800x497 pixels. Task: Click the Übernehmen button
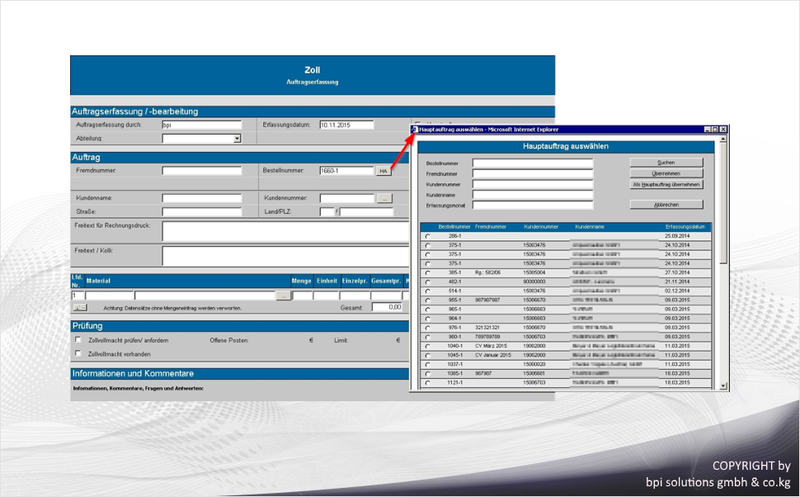(x=666, y=173)
